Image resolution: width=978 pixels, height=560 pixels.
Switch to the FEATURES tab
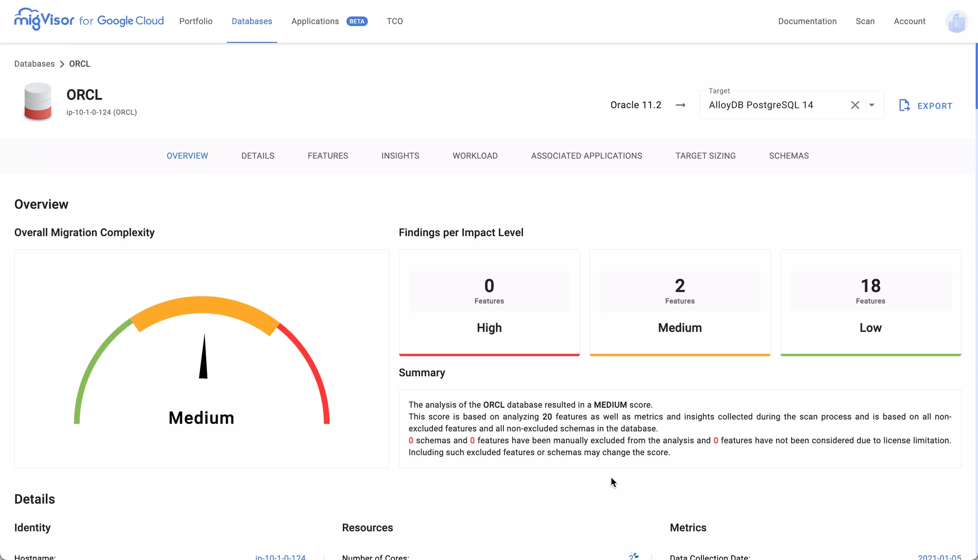[328, 156]
